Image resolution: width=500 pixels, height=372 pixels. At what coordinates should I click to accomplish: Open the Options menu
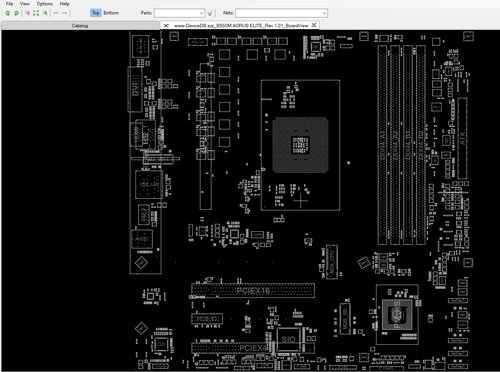[45, 4]
